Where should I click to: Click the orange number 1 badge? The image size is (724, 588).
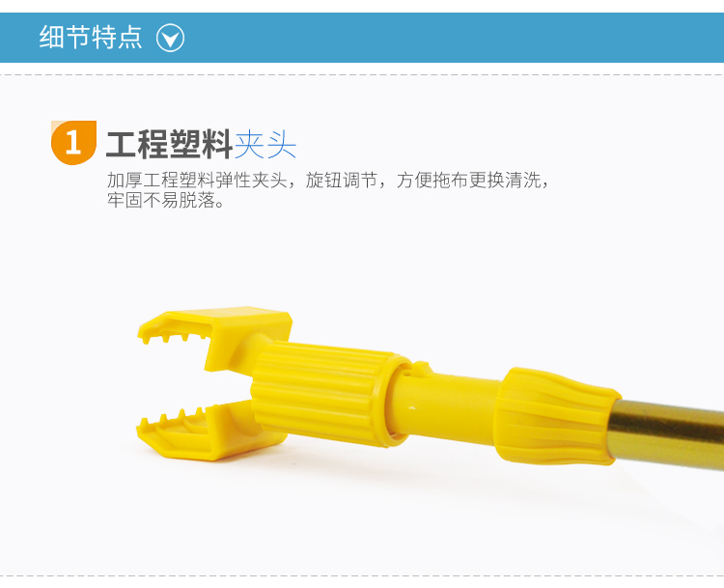click(x=74, y=142)
